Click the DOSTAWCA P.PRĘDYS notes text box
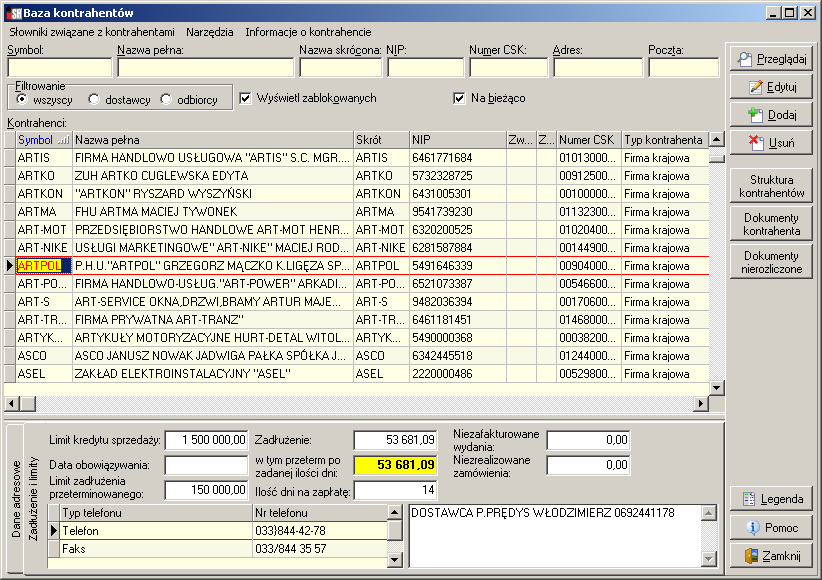Screen dimensions: 822x580 (555, 536)
